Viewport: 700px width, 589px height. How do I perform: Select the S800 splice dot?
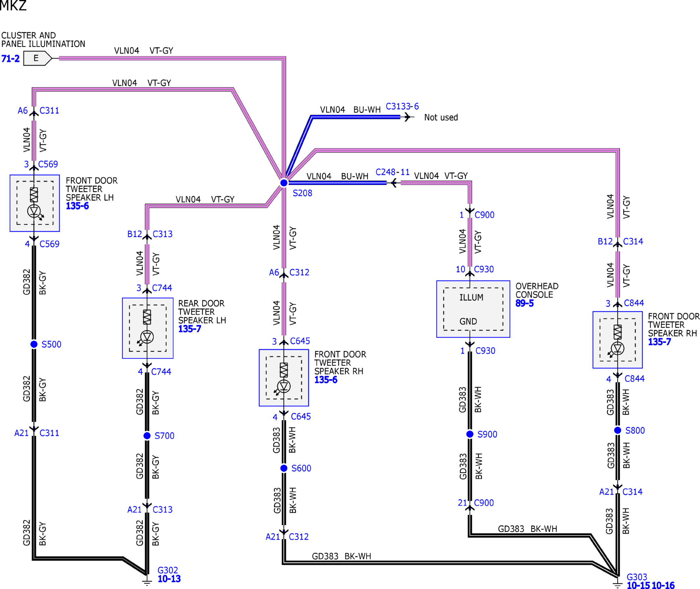click(618, 430)
